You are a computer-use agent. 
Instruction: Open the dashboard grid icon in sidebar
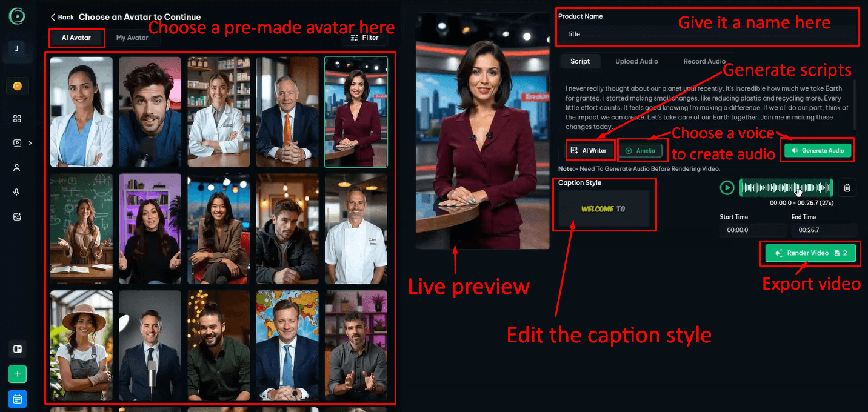coord(17,119)
